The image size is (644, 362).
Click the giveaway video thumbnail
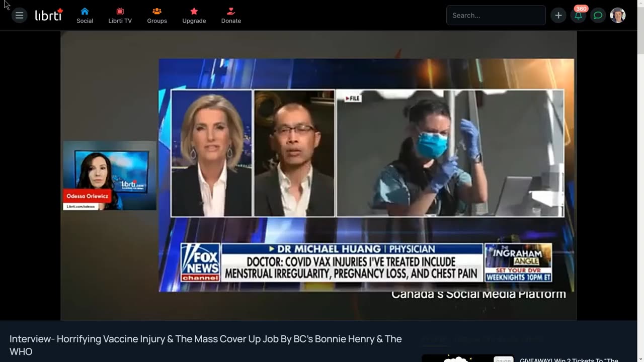[x=468, y=358]
